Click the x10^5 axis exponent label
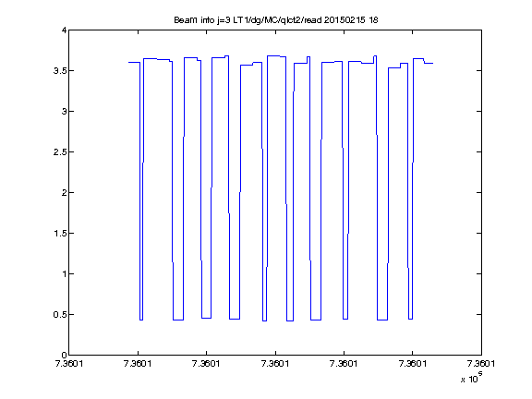 click(x=472, y=377)
